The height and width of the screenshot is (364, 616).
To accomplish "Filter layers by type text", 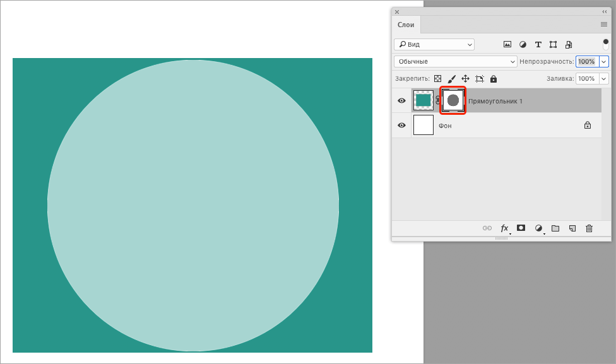I will pyautogui.click(x=538, y=44).
